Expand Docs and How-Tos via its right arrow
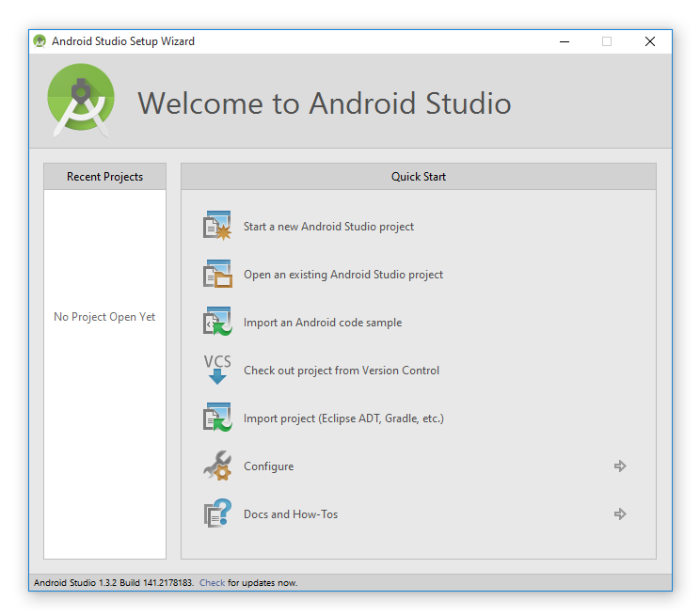 pyautogui.click(x=620, y=513)
